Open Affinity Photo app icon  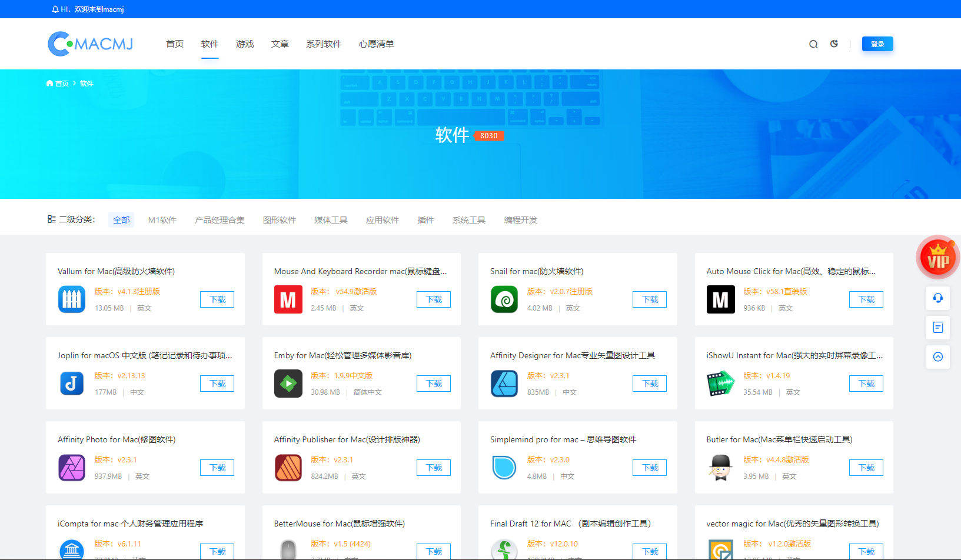tap(72, 468)
